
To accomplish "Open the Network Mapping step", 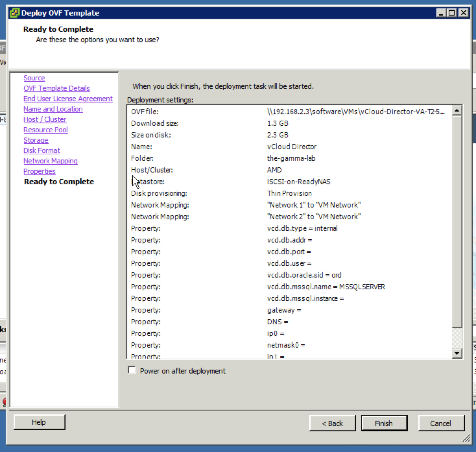I will pos(51,161).
